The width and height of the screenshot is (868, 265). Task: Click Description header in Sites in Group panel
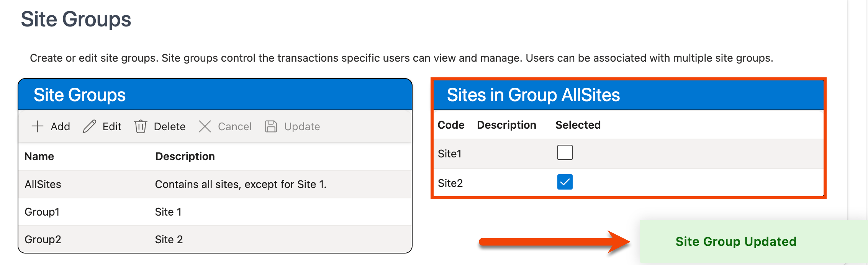506,125
